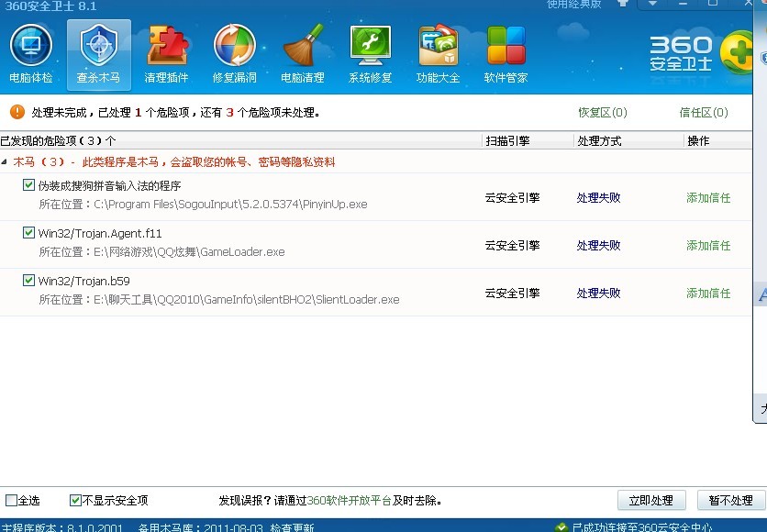This screenshot has width=767, height=532.
Task: Click the 处理方式 column header
Action: [x=599, y=141]
